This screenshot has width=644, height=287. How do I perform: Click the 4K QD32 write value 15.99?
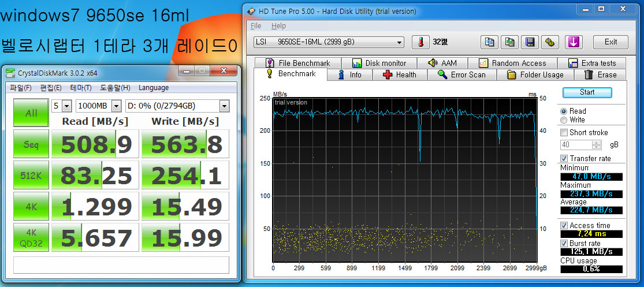[185, 238]
